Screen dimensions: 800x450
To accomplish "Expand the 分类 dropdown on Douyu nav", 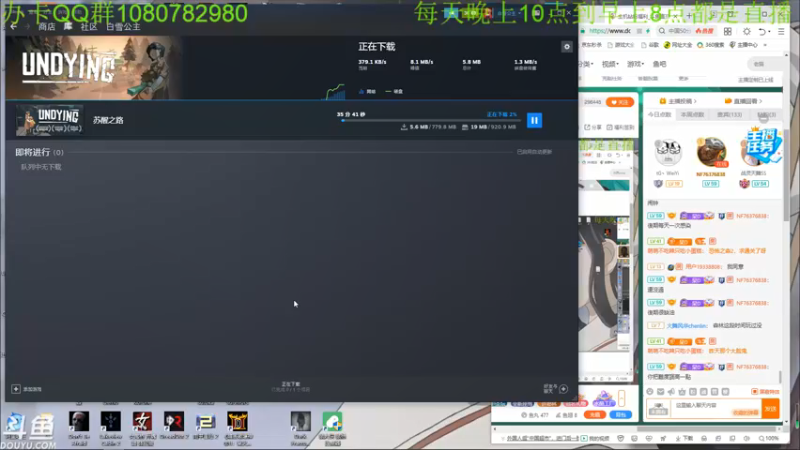I will point(586,64).
